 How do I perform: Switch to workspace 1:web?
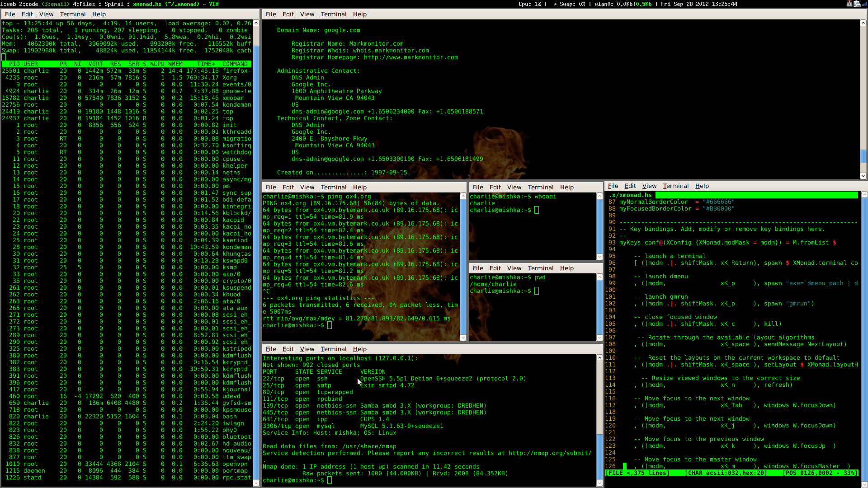coord(8,4)
